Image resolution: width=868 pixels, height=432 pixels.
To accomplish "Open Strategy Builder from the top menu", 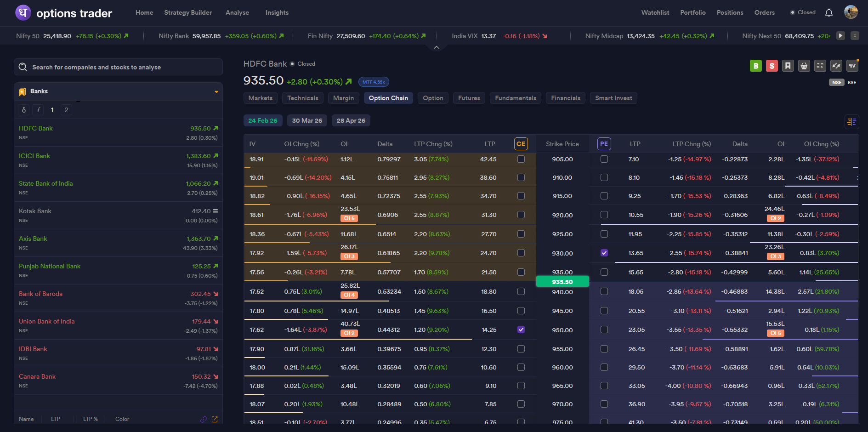I will pos(188,13).
